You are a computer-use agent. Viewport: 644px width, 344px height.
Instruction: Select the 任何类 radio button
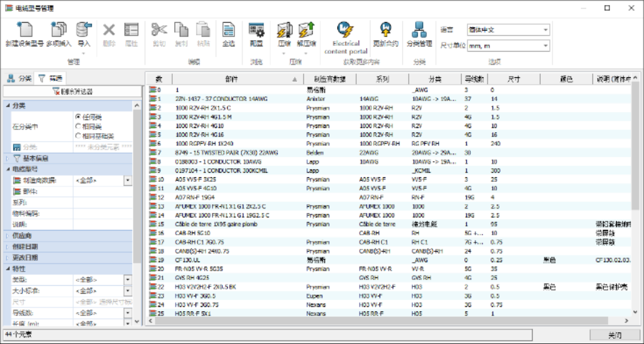tap(78, 117)
